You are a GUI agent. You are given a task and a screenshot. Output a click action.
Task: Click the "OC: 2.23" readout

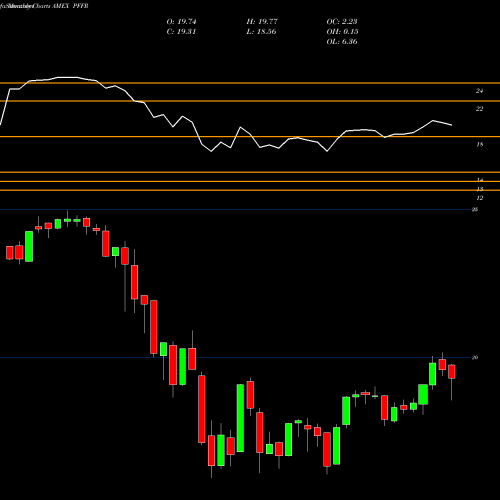click(x=342, y=22)
